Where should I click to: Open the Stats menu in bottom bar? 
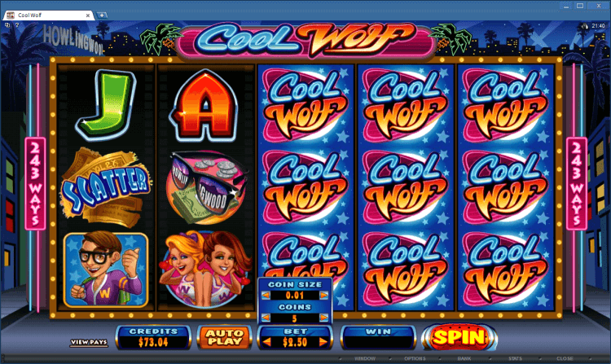coord(515,358)
